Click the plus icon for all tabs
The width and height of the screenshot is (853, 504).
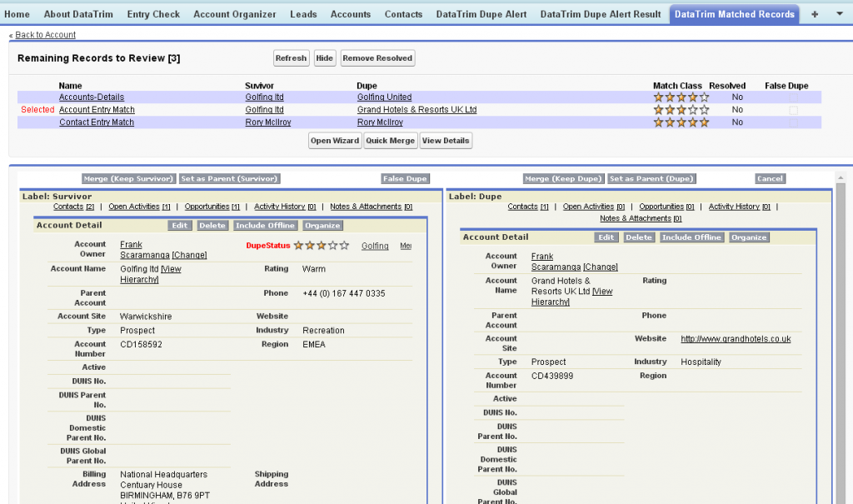815,14
